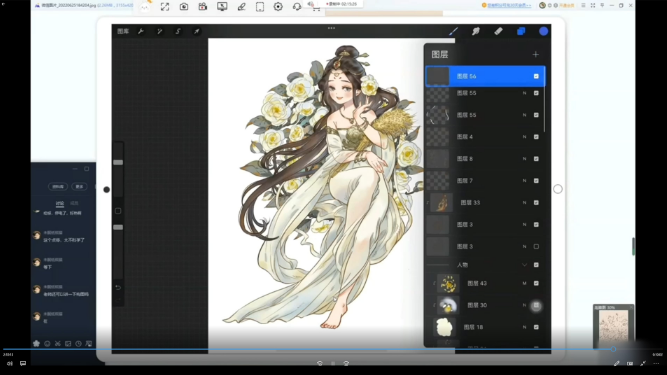
Task: Open the color picker blue circle
Action: pyautogui.click(x=543, y=31)
